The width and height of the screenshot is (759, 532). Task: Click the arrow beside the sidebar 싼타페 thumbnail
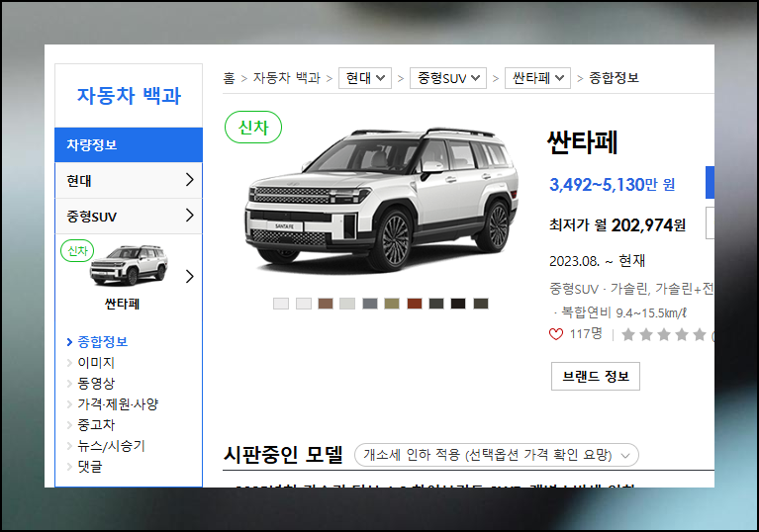[x=190, y=277]
